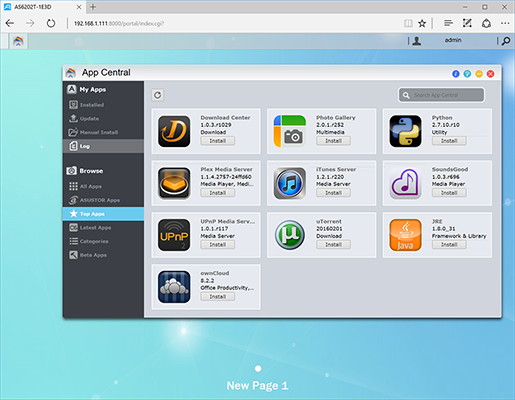Image resolution: width=515 pixels, height=400 pixels.
Task: Close App Central with red button
Action: click(491, 74)
